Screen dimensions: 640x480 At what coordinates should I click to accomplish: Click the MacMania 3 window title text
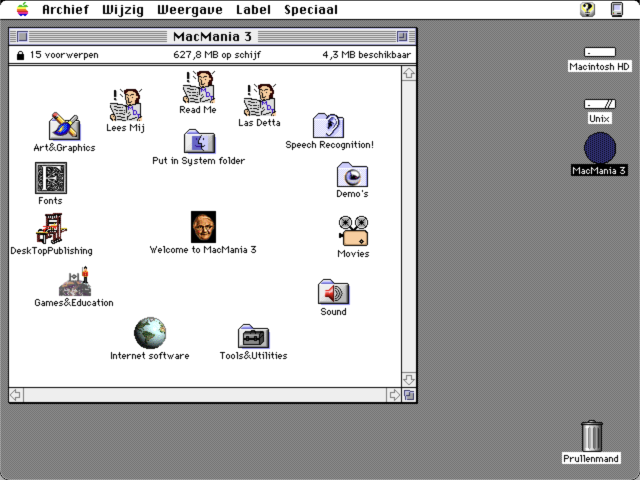coord(212,36)
